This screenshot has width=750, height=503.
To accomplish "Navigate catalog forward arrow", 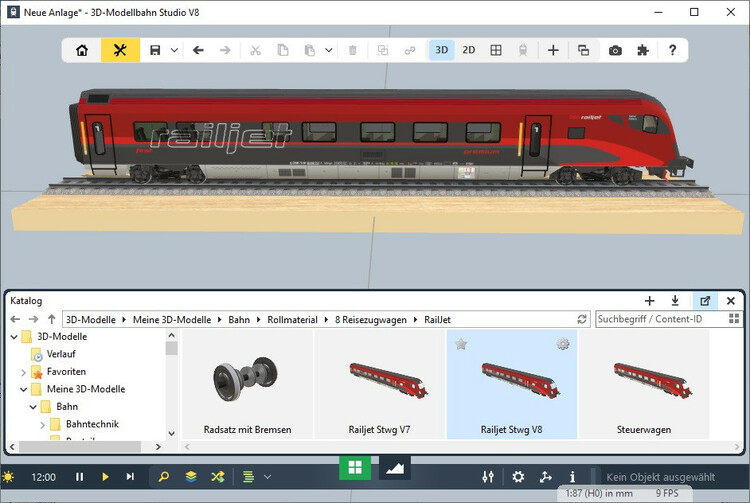I will pyautogui.click(x=33, y=319).
